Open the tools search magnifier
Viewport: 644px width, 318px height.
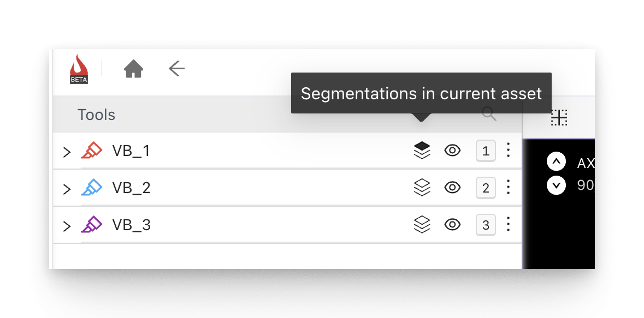(489, 114)
